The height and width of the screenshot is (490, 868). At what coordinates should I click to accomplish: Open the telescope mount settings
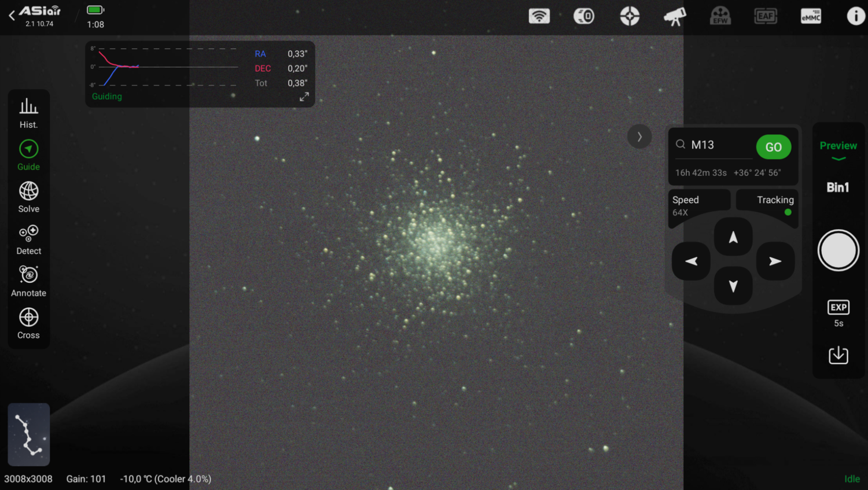674,16
